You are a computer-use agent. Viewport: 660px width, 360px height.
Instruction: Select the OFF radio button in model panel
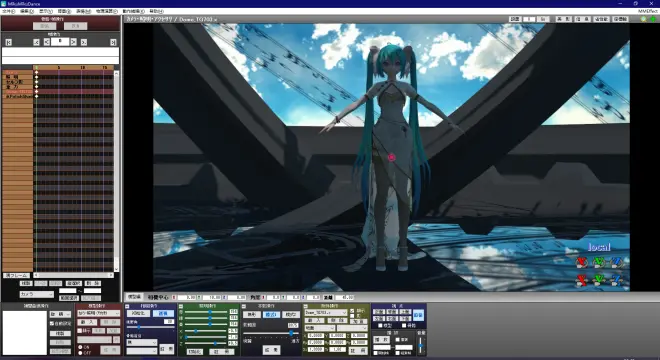click(80, 353)
